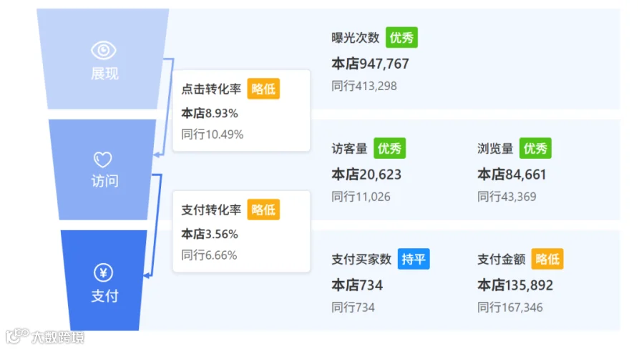Select the blue 持平 badge

pyautogui.click(x=413, y=259)
